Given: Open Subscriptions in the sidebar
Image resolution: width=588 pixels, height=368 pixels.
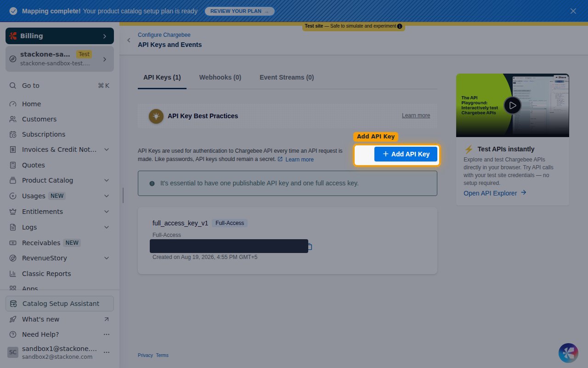Looking at the screenshot, I should (x=44, y=134).
